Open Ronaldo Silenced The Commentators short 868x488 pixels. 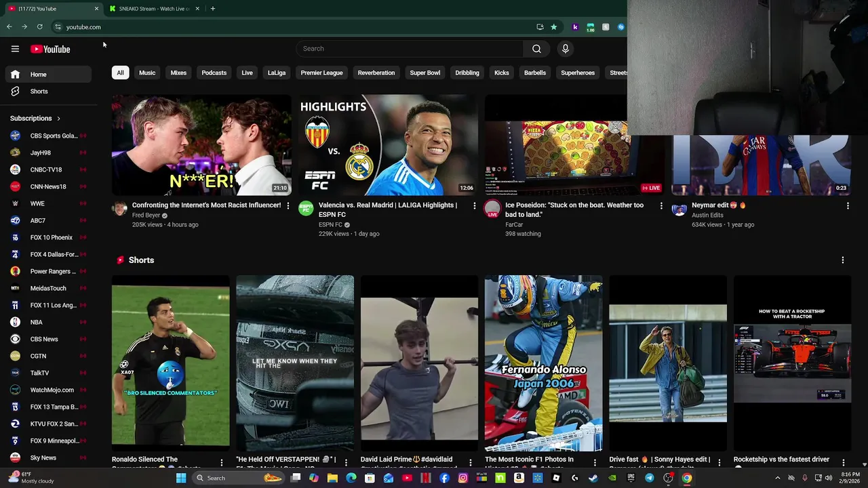click(x=171, y=362)
